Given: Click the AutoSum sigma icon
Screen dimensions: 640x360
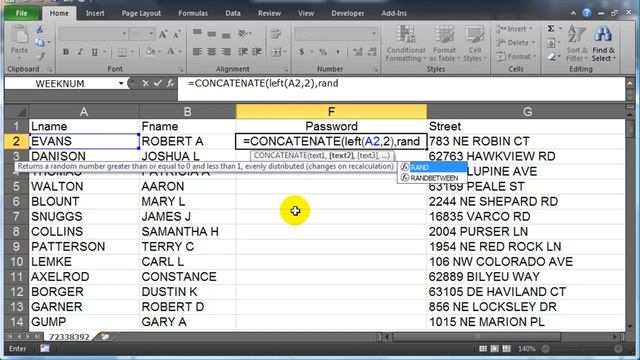Looking at the screenshot, I should (551, 29).
